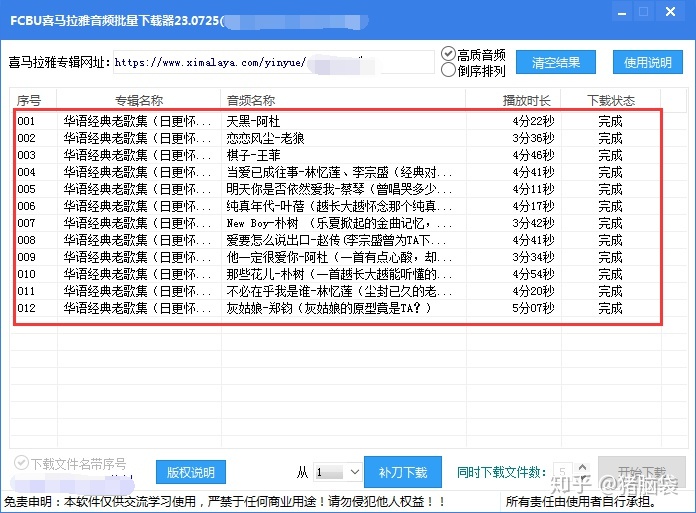
Task: Click the 播放时长 column header
Action: (x=513, y=101)
